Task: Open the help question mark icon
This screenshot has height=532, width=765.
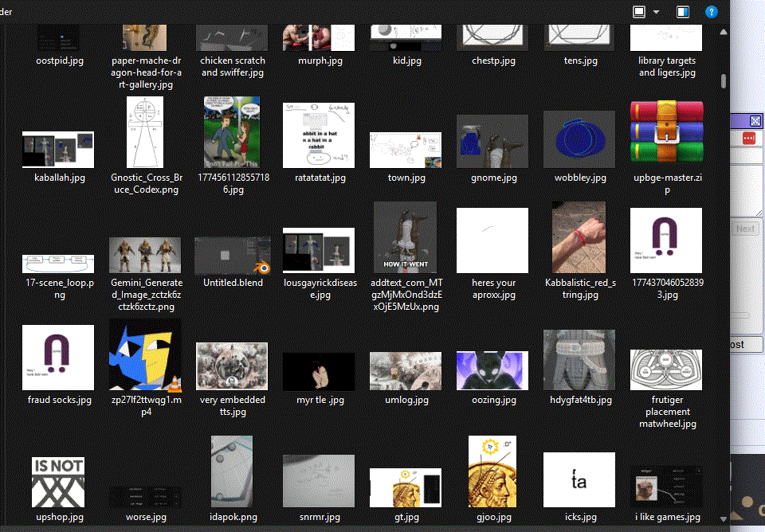Action: pos(712,12)
